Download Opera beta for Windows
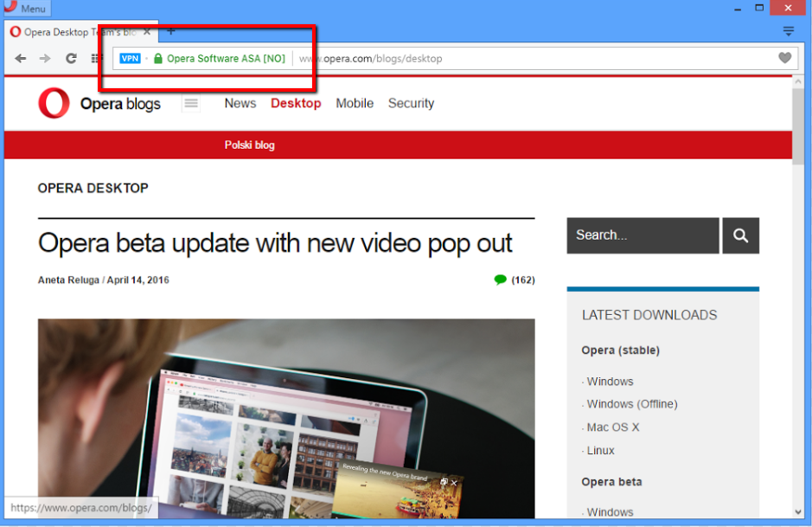The width and height of the screenshot is (812, 527). 610,512
